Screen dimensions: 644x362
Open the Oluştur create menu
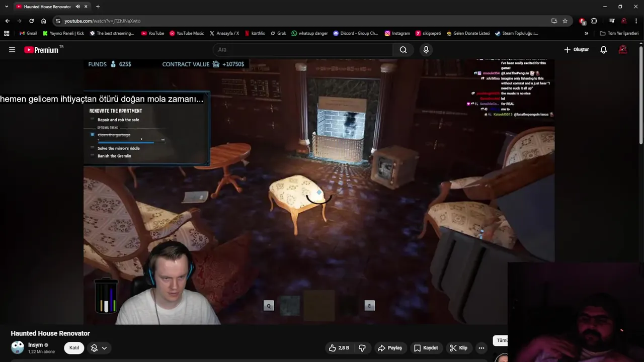pos(577,50)
